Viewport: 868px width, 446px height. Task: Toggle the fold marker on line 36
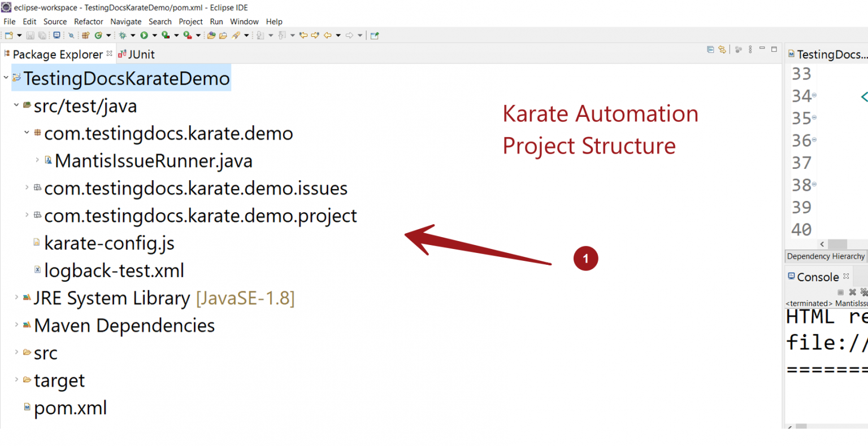pyautogui.click(x=814, y=140)
